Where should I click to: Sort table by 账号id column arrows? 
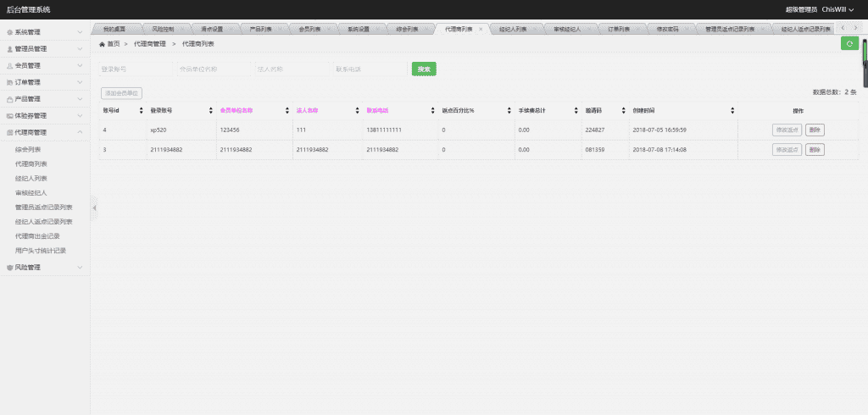141,111
